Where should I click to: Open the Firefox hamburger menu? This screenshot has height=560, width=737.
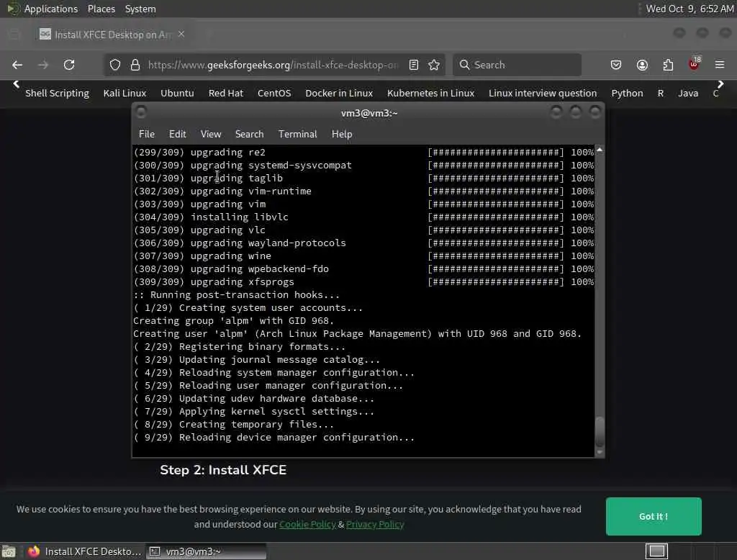point(720,65)
